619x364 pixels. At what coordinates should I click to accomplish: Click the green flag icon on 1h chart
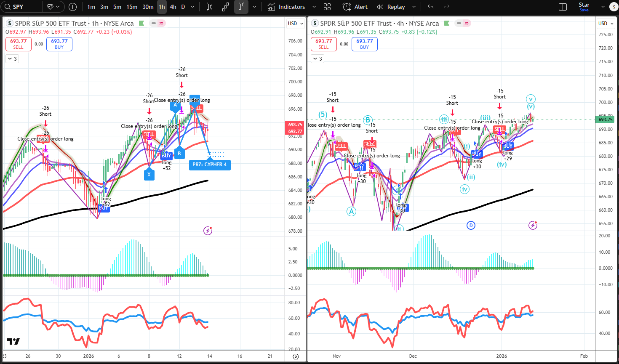pyautogui.click(x=141, y=23)
